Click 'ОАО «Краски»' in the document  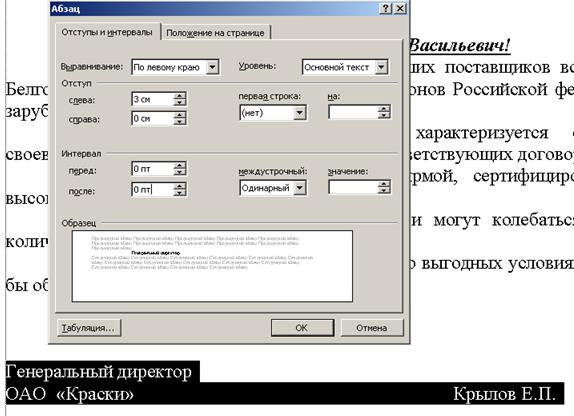[x=70, y=394]
